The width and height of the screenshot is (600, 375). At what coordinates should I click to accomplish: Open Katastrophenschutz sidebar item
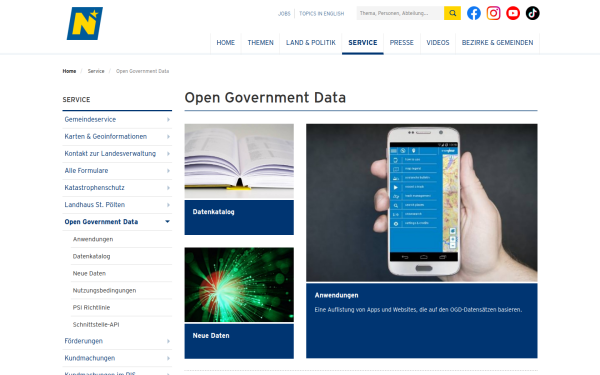pos(95,188)
